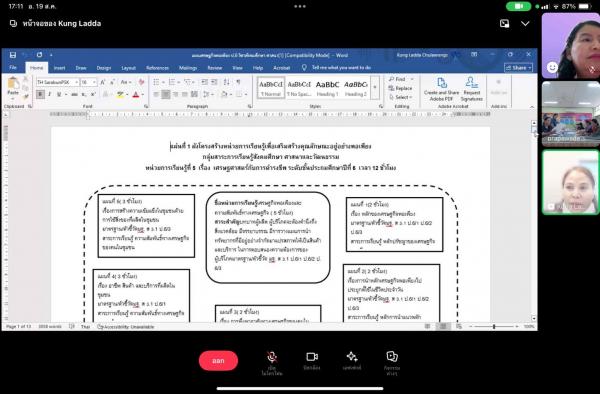600x394 pixels.
Task: Toggle Underline formatting in the ribbon
Action: click(x=59, y=94)
